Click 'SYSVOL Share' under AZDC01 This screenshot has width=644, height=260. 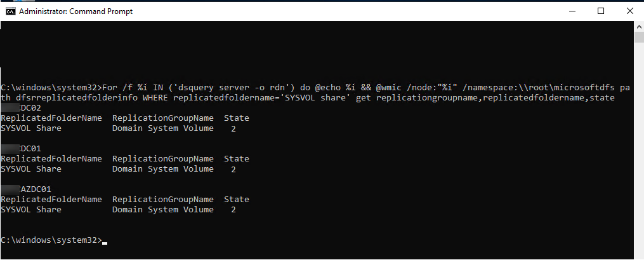(x=31, y=210)
